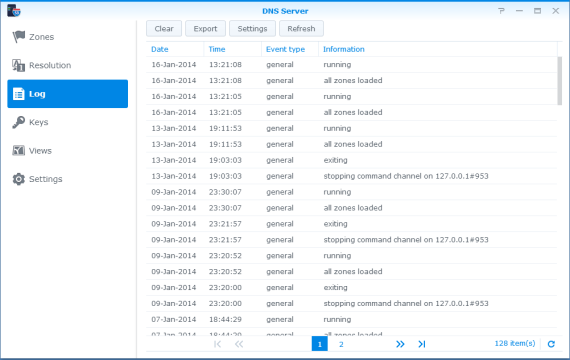Image resolution: width=570 pixels, height=360 pixels.
Task: Go to page 2 of log
Action: 341,344
